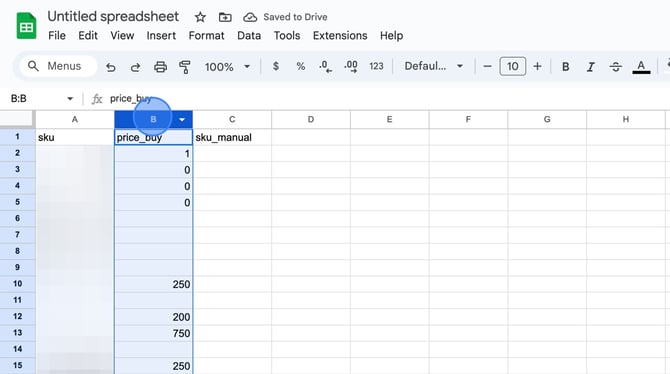
Task: Click the formula bar with price_buy
Action: [x=385, y=99]
